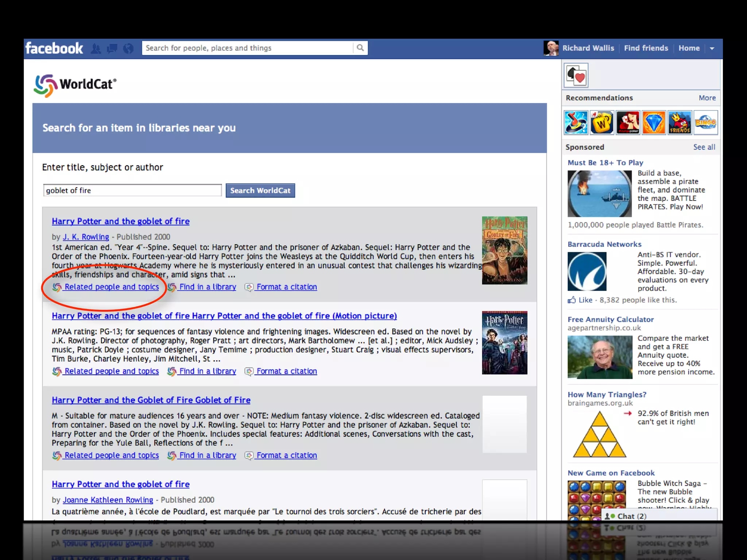Expand the account dropdown arrow

(x=712, y=48)
